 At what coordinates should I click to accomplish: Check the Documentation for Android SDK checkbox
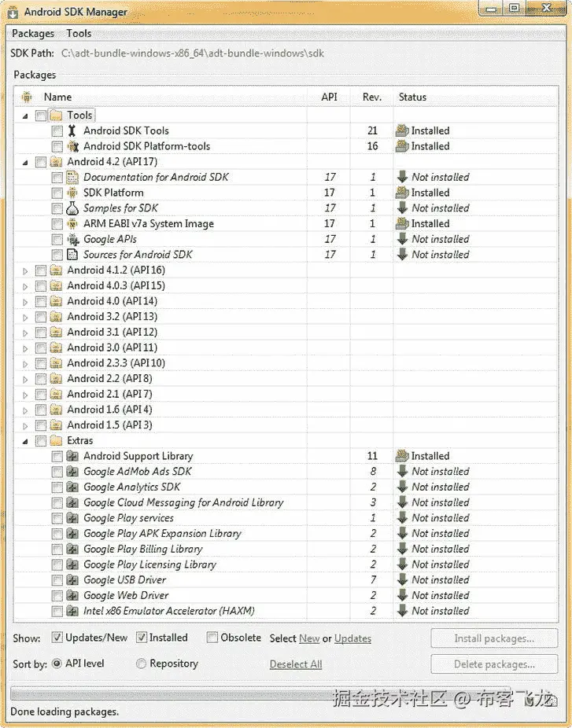coord(57,178)
